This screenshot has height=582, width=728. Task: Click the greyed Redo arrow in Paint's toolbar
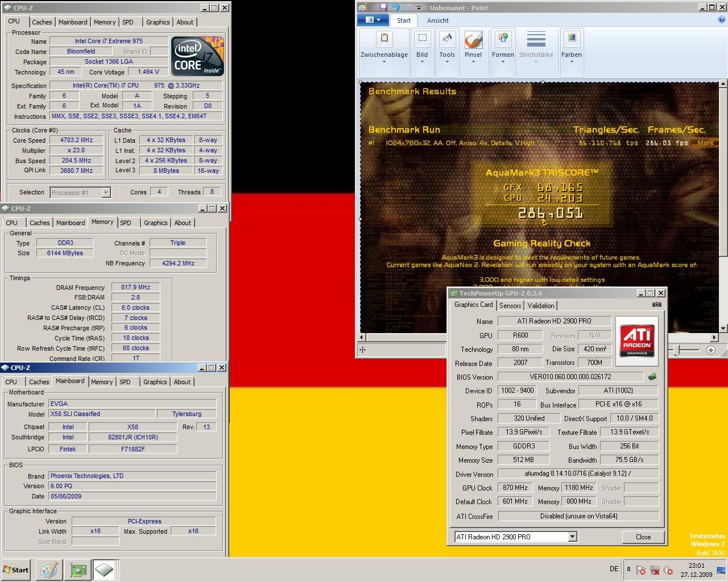[x=408, y=7]
